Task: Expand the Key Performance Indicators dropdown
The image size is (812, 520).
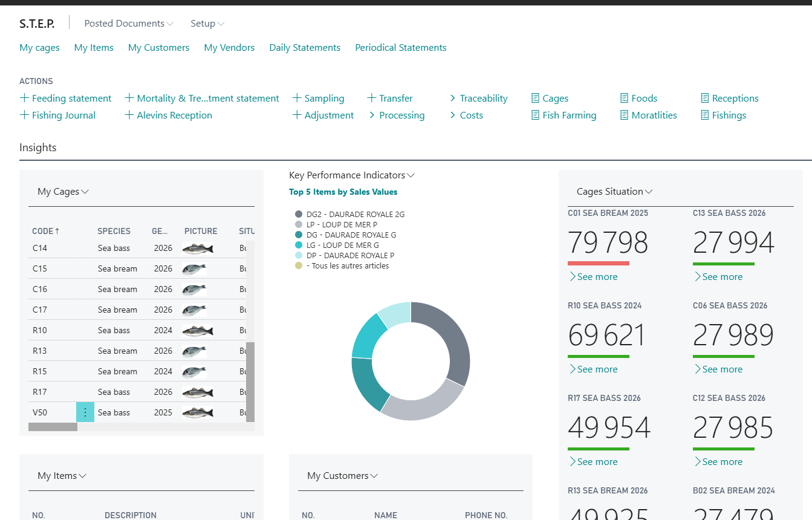Action: [352, 175]
